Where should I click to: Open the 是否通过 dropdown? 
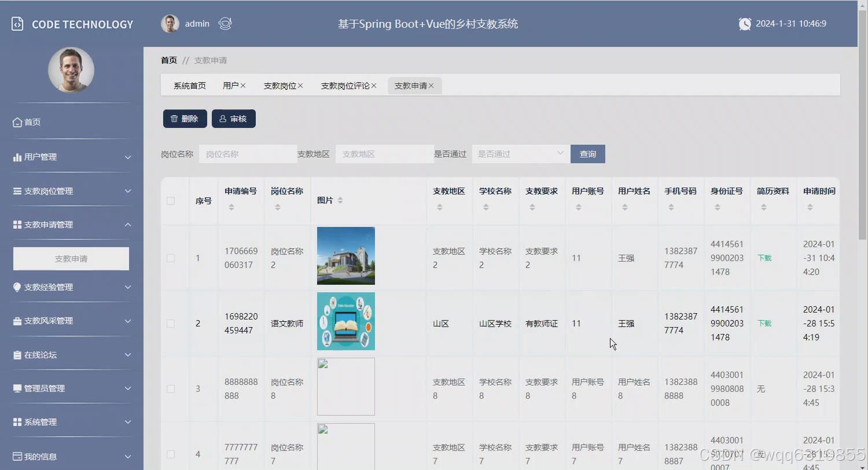519,153
